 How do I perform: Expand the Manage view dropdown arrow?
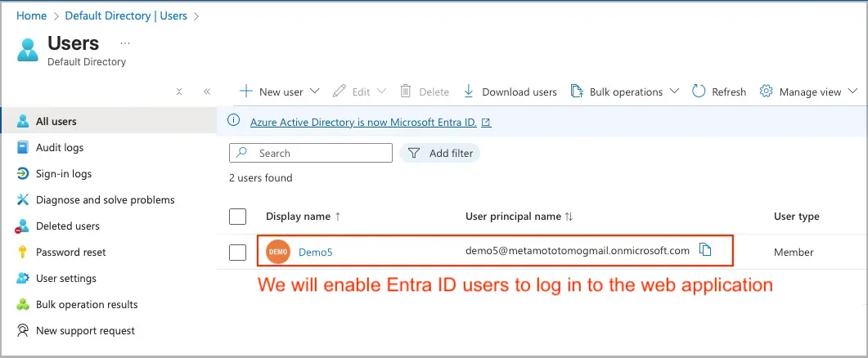tap(852, 92)
